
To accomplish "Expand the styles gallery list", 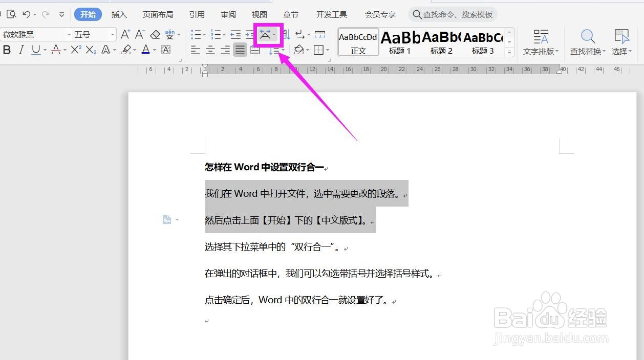I will click(509, 52).
